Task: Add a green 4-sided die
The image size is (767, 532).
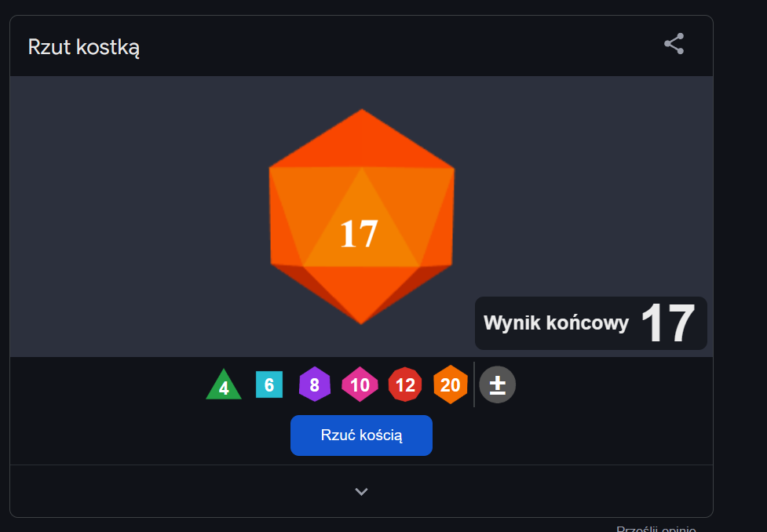Action: tap(224, 384)
